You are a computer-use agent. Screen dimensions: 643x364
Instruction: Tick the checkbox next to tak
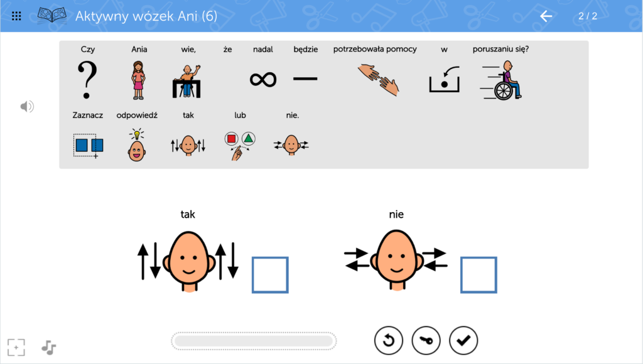click(x=270, y=275)
